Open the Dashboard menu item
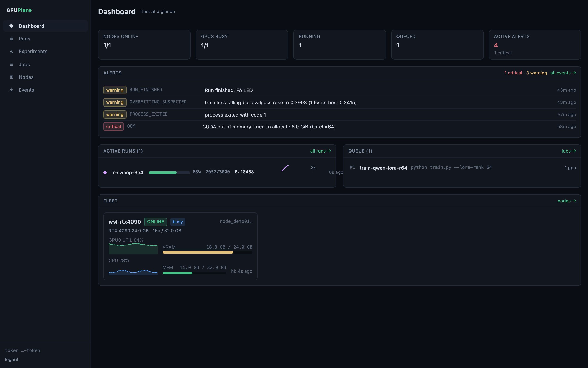588x368 pixels. 46,26
